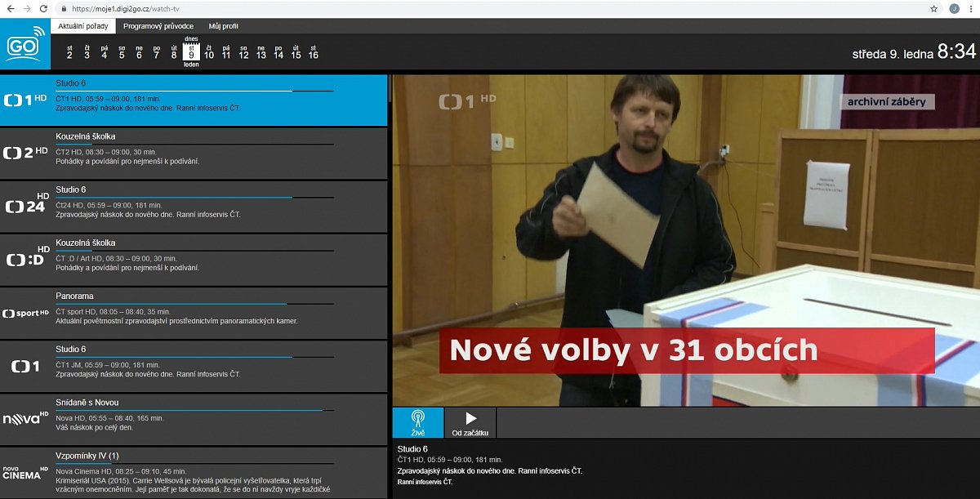Select the Nova HD channel logo
This screenshot has width=980, height=499.
click(x=25, y=419)
